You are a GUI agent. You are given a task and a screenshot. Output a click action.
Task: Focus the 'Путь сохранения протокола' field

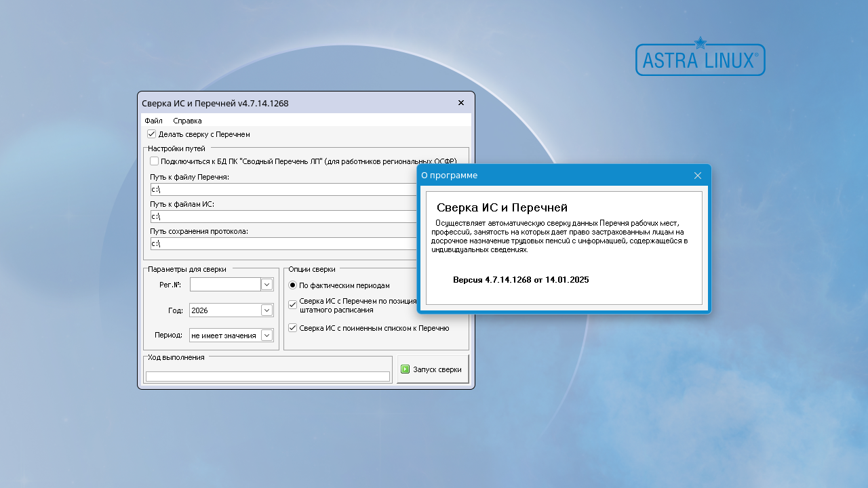283,244
